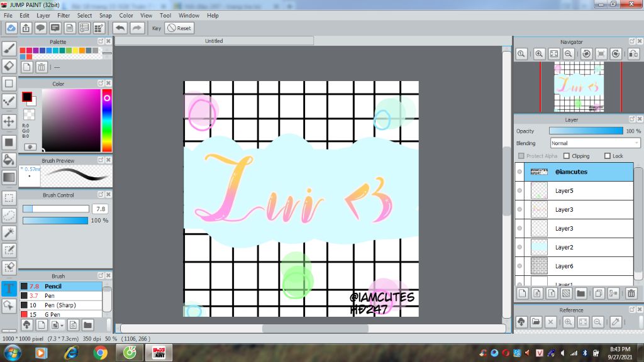Image resolution: width=644 pixels, height=362 pixels.
Task: Toggle visibility of Layer6
Action: [519, 266]
